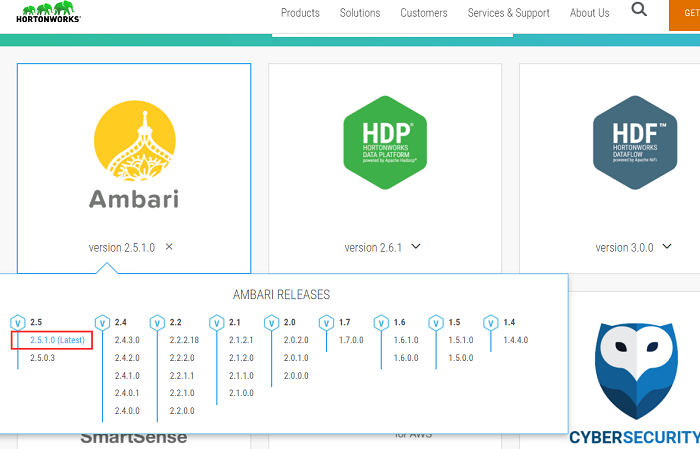Click the orange GET button

684,15
